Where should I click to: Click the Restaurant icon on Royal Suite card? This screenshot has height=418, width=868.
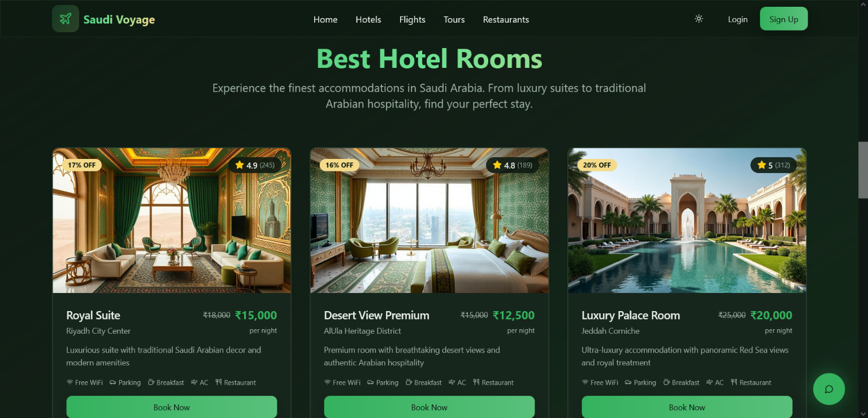219,382
